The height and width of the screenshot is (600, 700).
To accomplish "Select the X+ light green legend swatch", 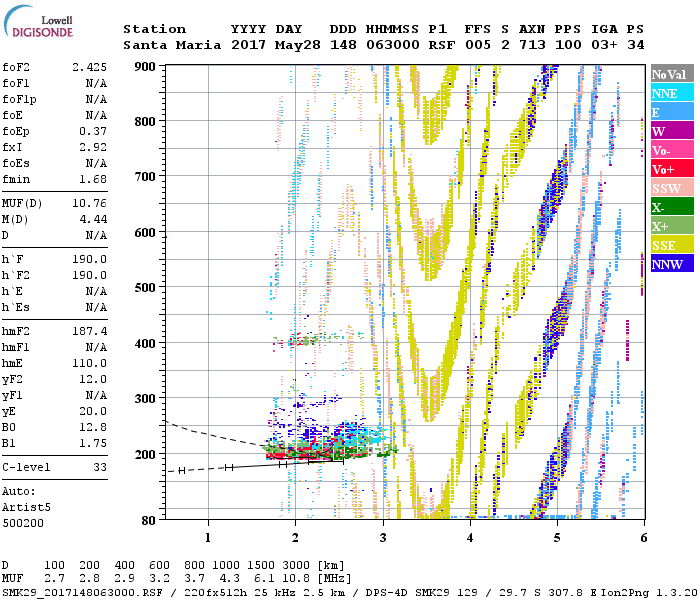I will coord(672,226).
